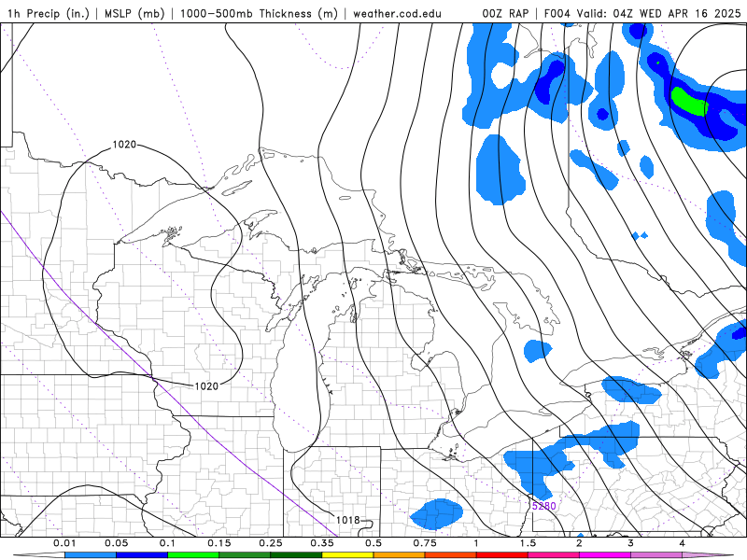Screen dimensions: 747x560
Task: Click the yellow legend swatch
Action: click(347, 555)
